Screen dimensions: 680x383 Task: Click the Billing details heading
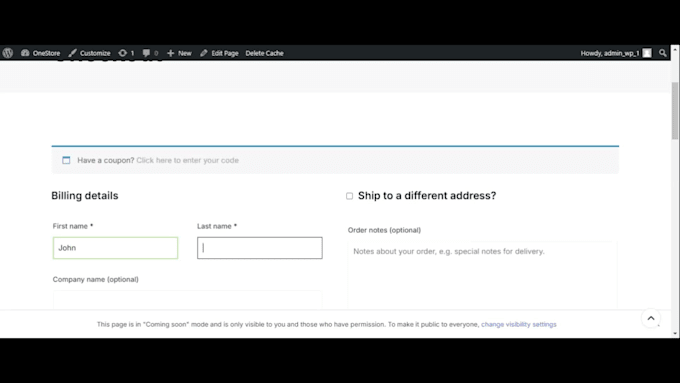pos(85,196)
